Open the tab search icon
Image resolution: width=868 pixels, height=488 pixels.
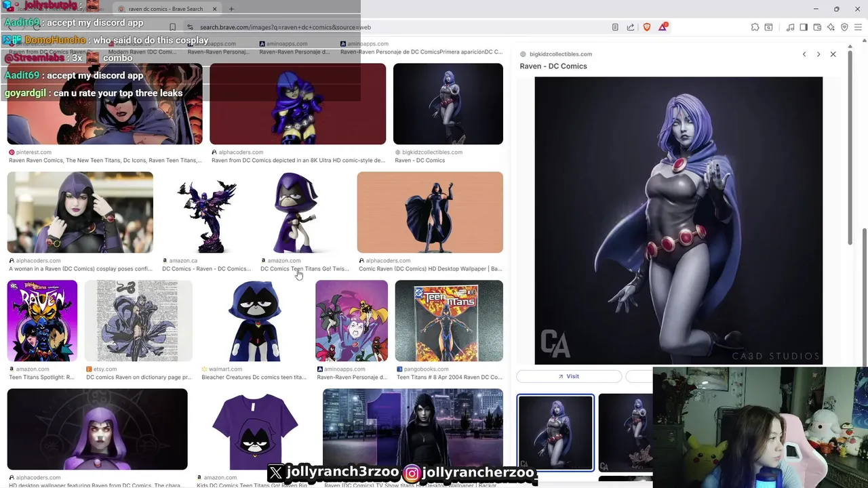coord(768,27)
